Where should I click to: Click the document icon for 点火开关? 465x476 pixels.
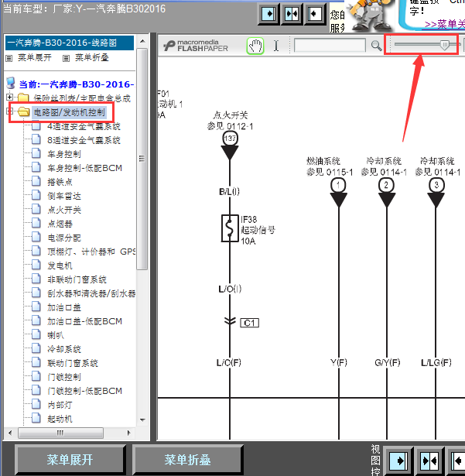pyautogui.click(x=36, y=210)
